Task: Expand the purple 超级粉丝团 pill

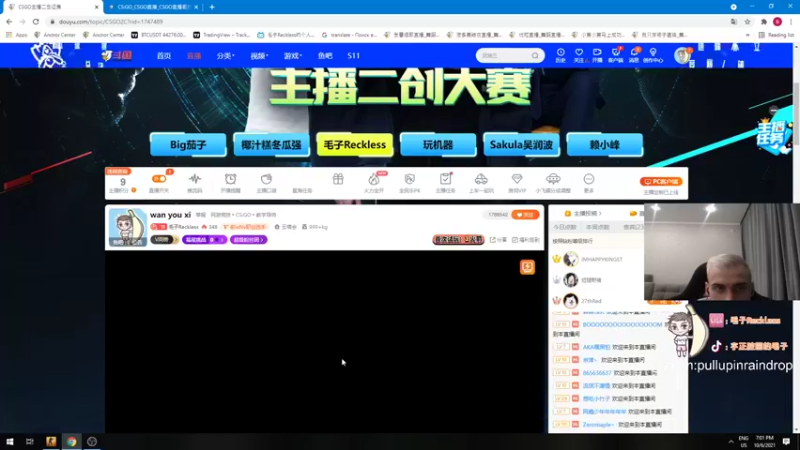Action: 248,240
